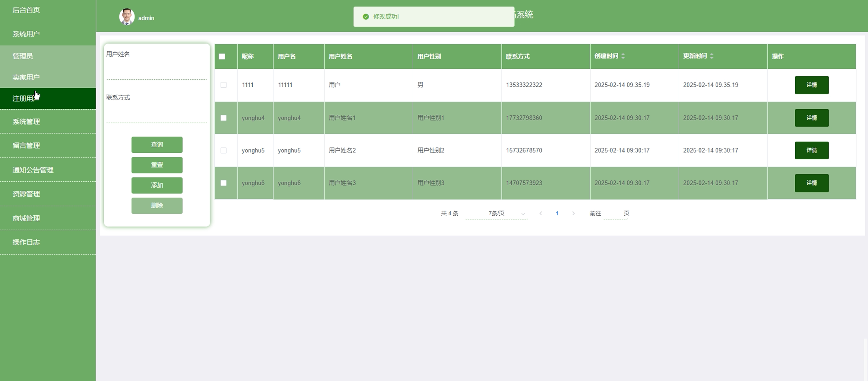Sort by update time arrows
Screen dimensions: 868x381
[712, 56]
